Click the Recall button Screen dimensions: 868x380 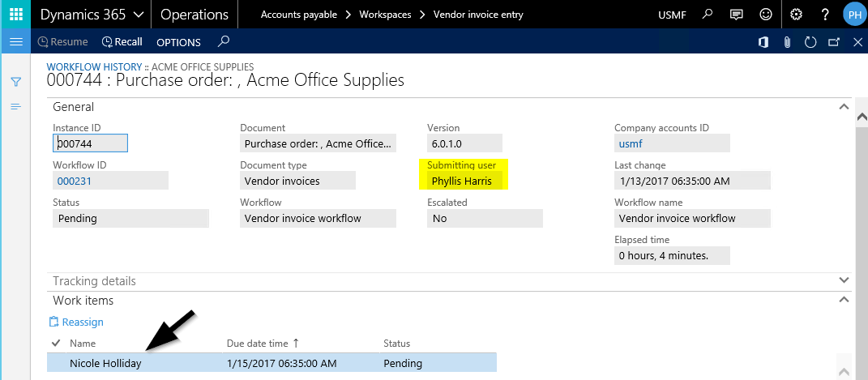point(122,42)
